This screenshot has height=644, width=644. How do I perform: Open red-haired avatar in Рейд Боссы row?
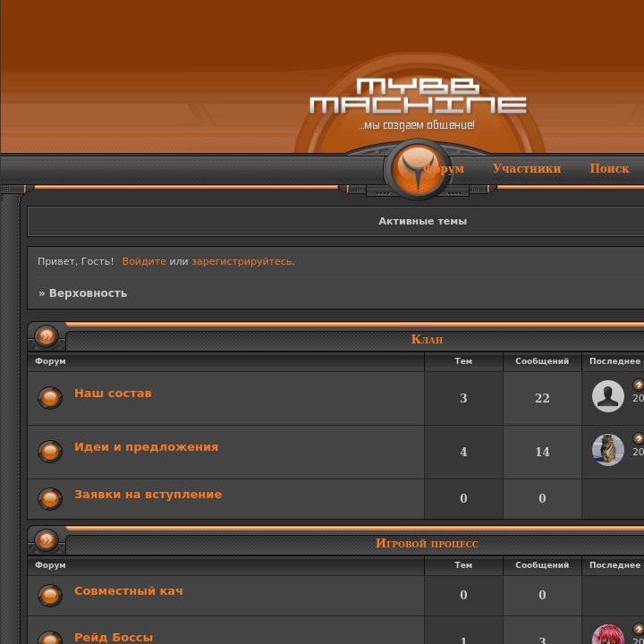coord(608,634)
